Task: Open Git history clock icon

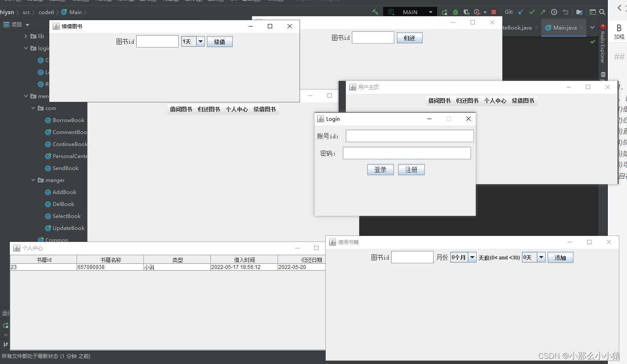Action: click(554, 12)
